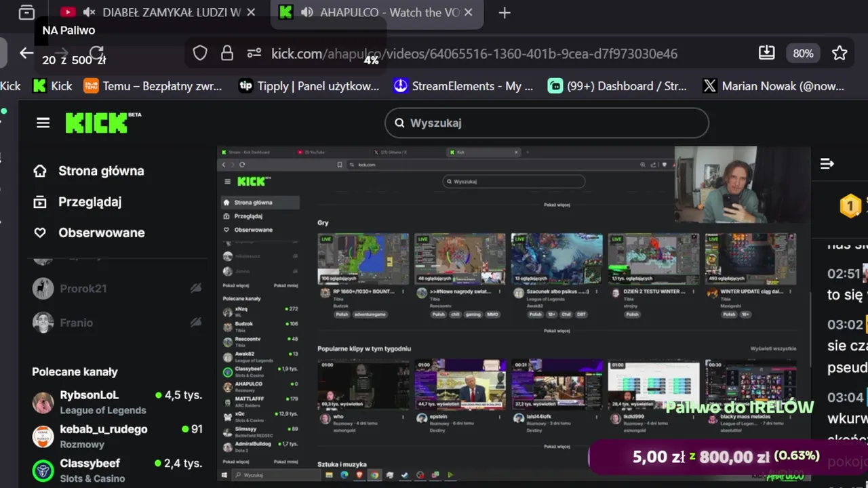Viewport: 868px width, 488px height.
Task: Select the AHAPULCO - Watch the VOD tab
Action: click(x=389, y=12)
